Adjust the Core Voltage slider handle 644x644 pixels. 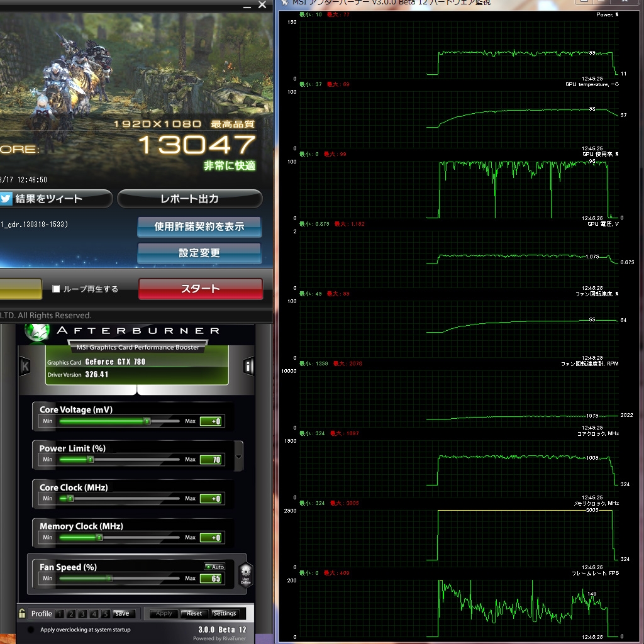147,421
